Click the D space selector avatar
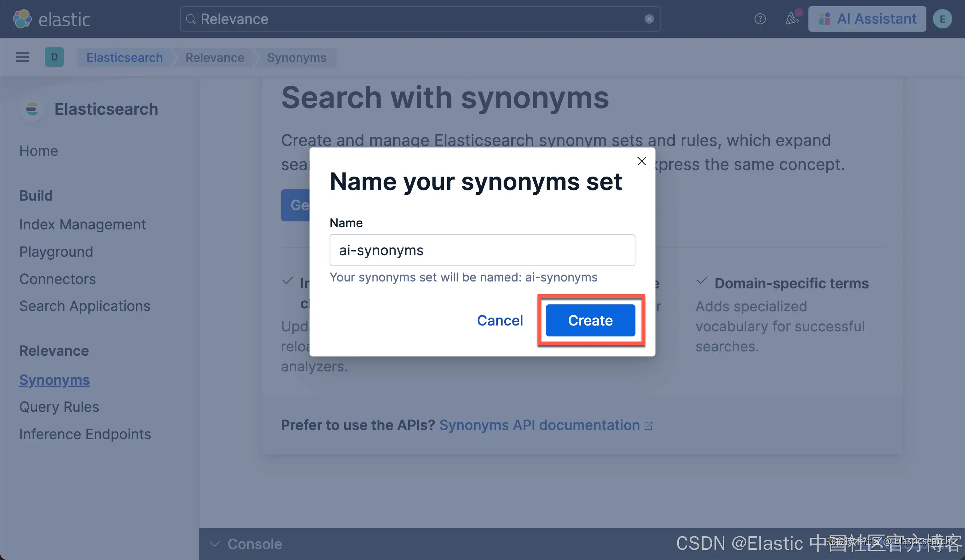The image size is (965, 560). coord(54,58)
